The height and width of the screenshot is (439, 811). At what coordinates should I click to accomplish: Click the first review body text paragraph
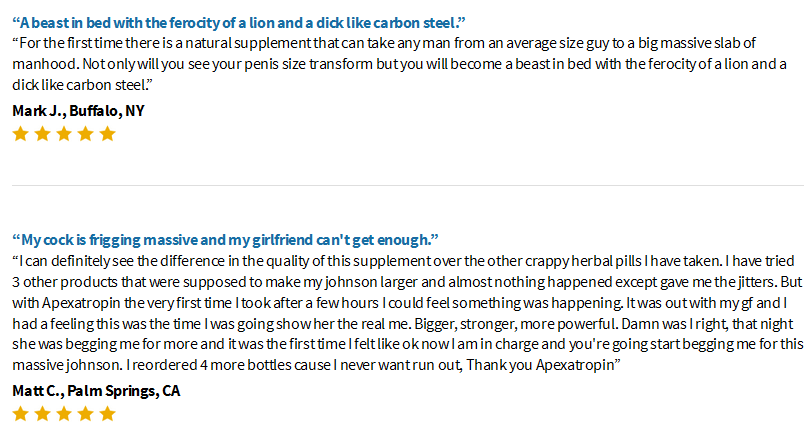pyautogui.click(x=399, y=64)
